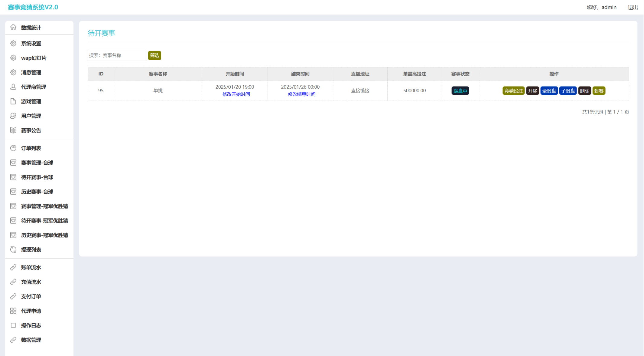This screenshot has width=644, height=356.
Task: Click the document icon beside 游戏管理
Action: tap(13, 101)
